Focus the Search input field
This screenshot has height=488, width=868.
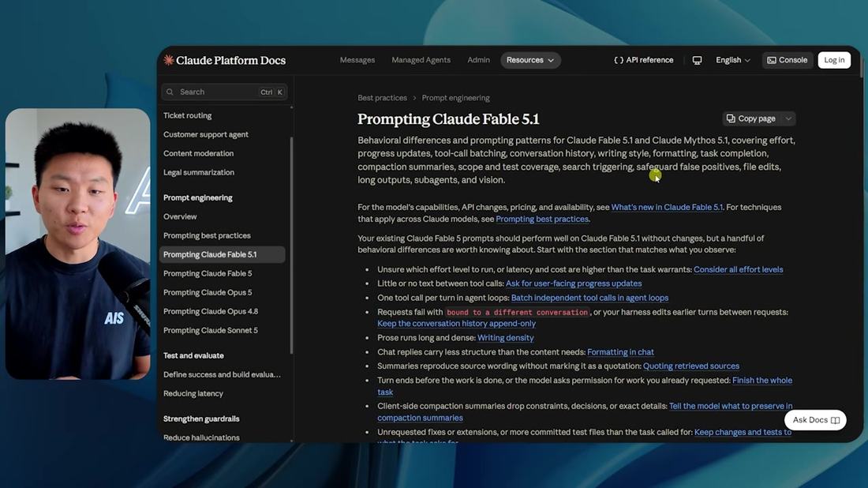pyautogui.click(x=224, y=92)
